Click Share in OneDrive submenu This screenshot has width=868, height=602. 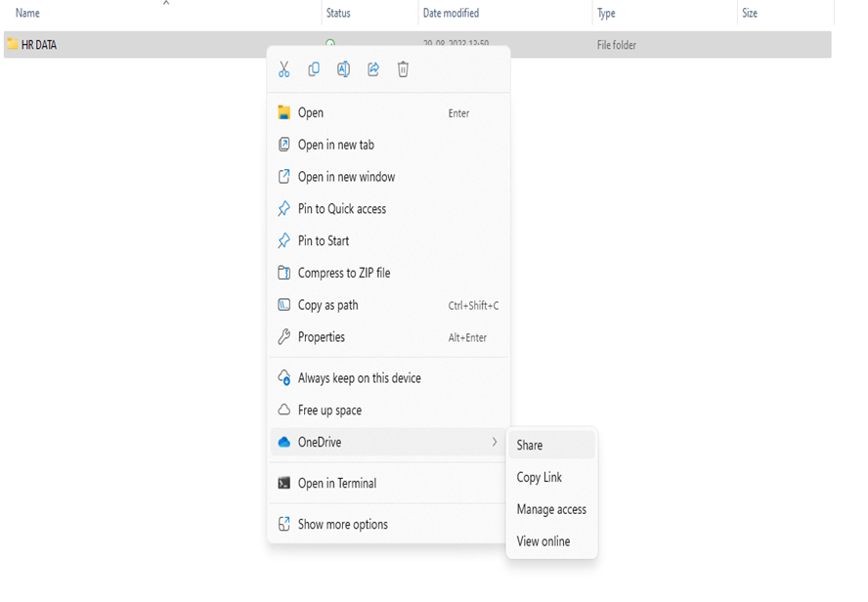530,446
